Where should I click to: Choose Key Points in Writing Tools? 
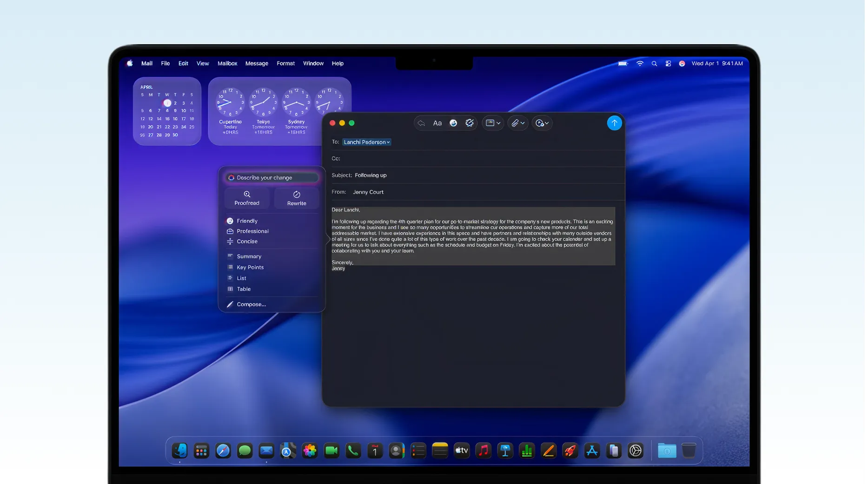(x=250, y=267)
